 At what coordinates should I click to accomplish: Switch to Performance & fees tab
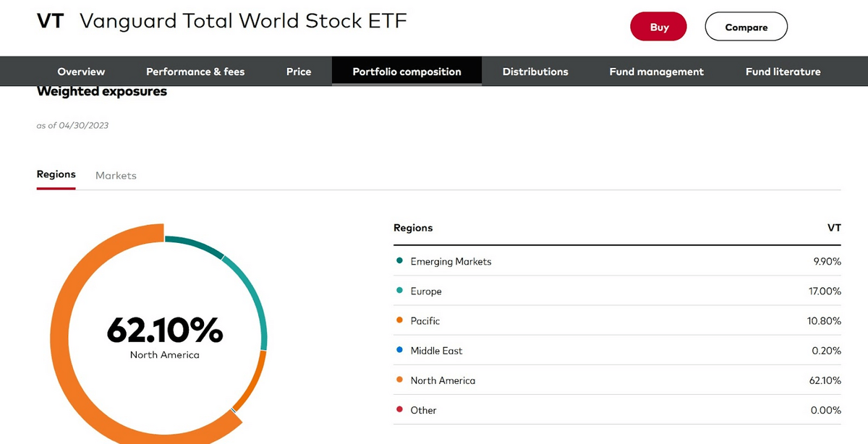[x=195, y=72]
